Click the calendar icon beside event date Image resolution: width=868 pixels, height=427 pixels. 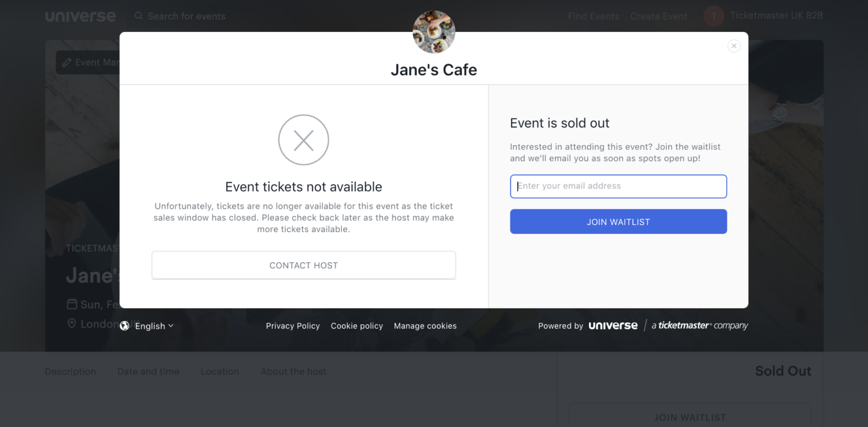click(72, 304)
